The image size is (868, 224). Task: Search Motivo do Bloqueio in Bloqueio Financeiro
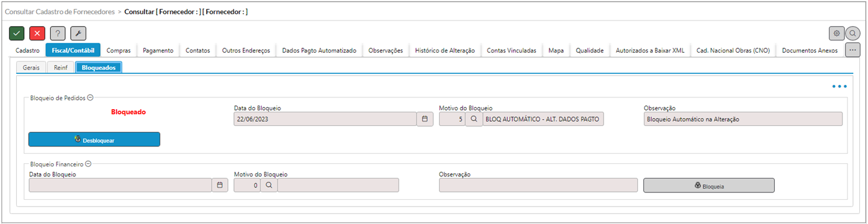pos(269,185)
